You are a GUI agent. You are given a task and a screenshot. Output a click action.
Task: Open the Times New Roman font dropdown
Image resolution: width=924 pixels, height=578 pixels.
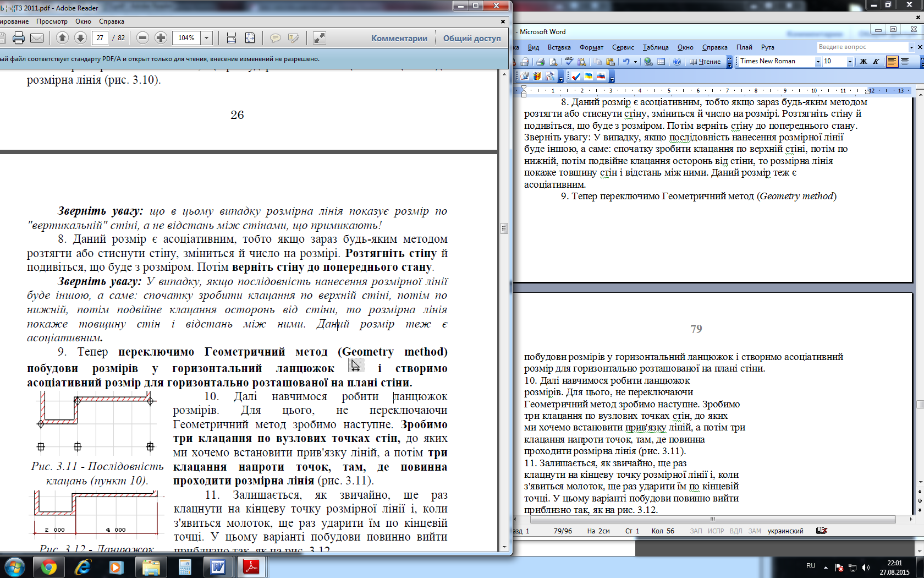pyautogui.click(x=818, y=62)
